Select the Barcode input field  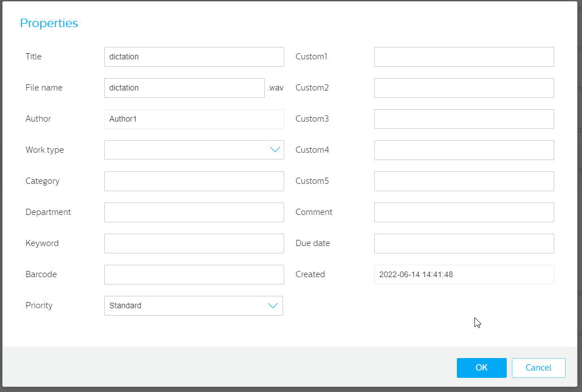click(x=194, y=275)
